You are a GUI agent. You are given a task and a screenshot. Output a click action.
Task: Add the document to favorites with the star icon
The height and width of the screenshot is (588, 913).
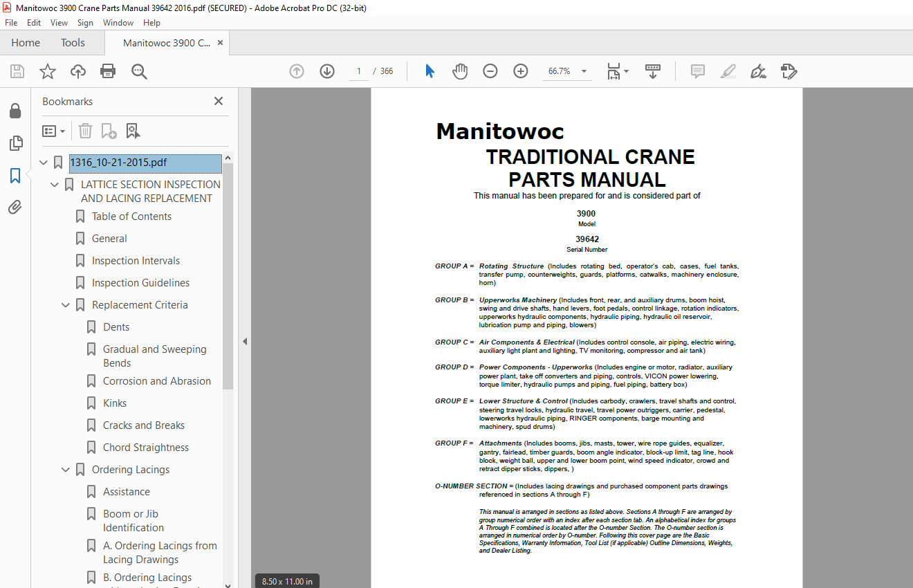coord(48,71)
